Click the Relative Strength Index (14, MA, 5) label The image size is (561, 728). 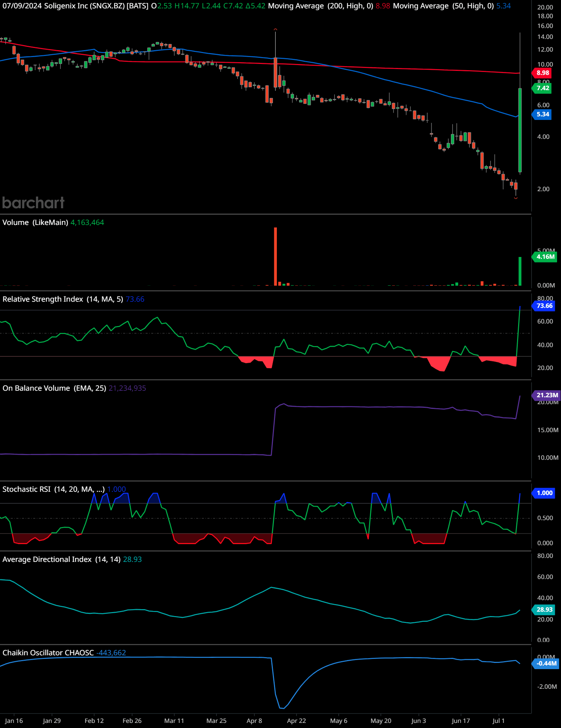click(63, 299)
